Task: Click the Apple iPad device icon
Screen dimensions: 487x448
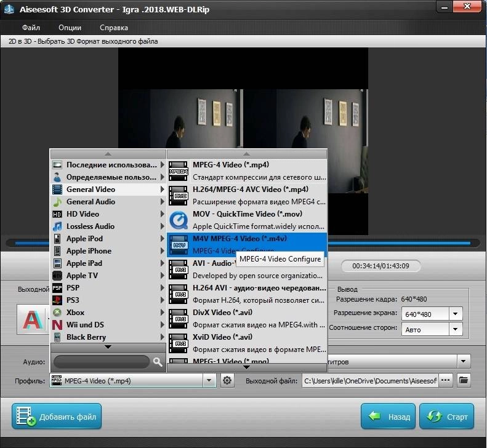Action: click(57, 263)
